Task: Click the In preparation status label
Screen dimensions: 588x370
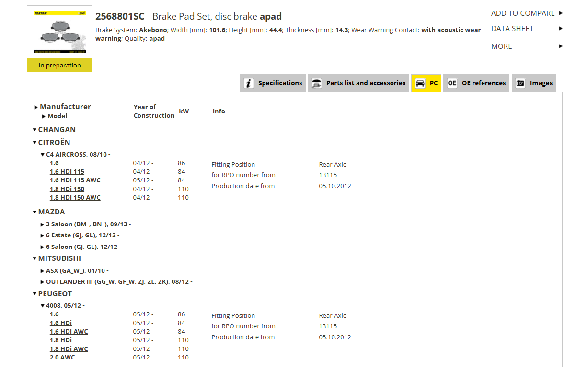Action: pyautogui.click(x=60, y=66)
